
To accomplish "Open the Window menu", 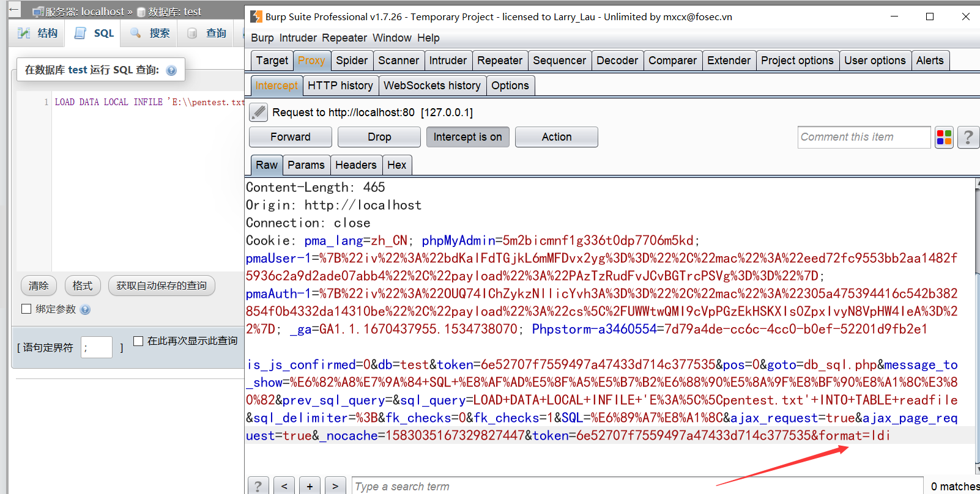I will click(x=392, y=38).
